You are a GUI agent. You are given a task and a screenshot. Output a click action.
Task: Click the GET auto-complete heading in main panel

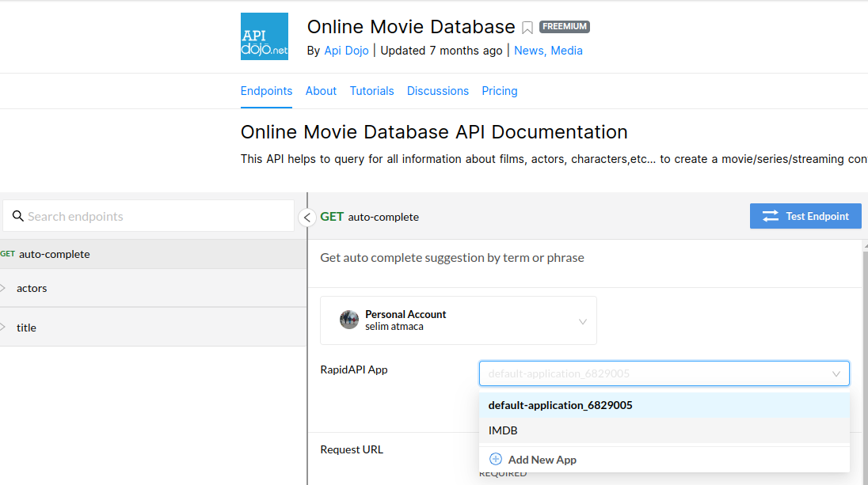(x=369, y=217)
